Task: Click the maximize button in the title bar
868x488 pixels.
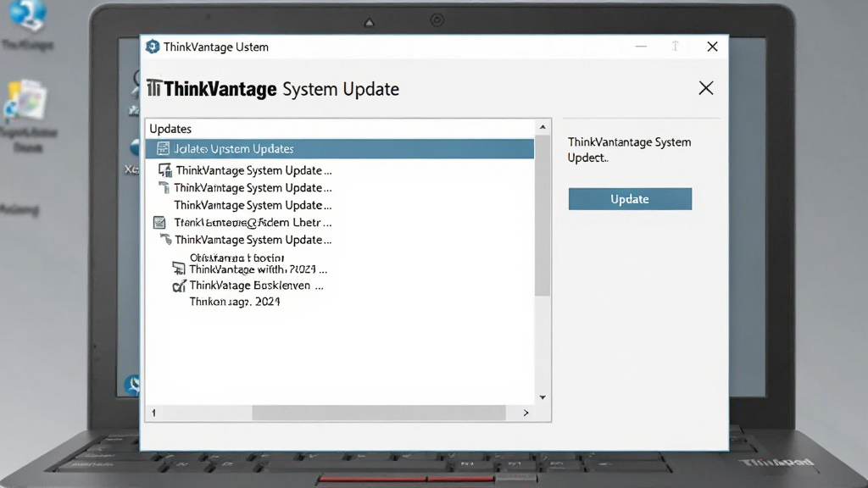Action: coord(676,47)
